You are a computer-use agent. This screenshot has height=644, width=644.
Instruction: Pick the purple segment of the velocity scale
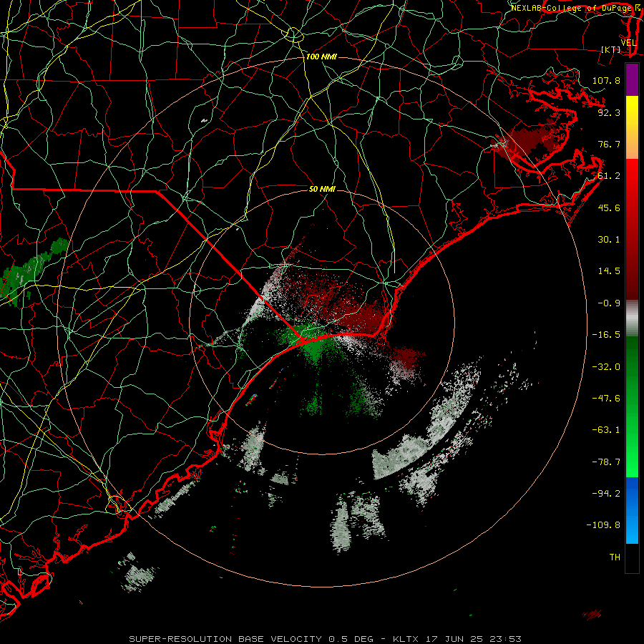pos(632,79)
